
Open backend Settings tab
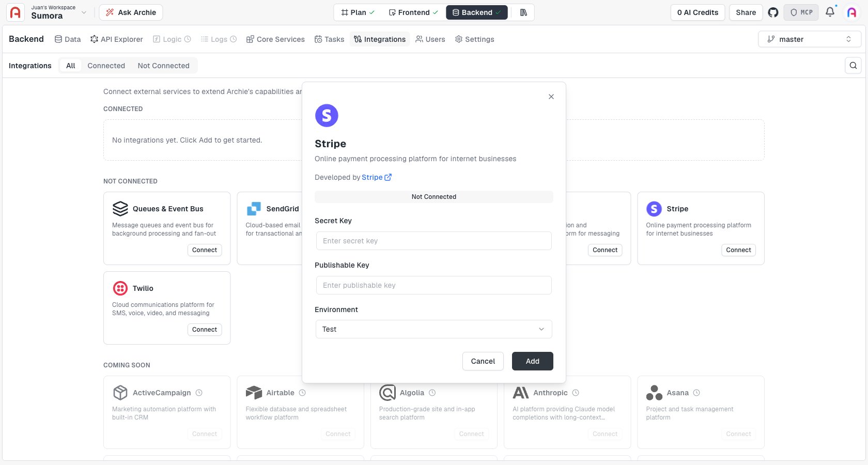(x=474, y=39)
